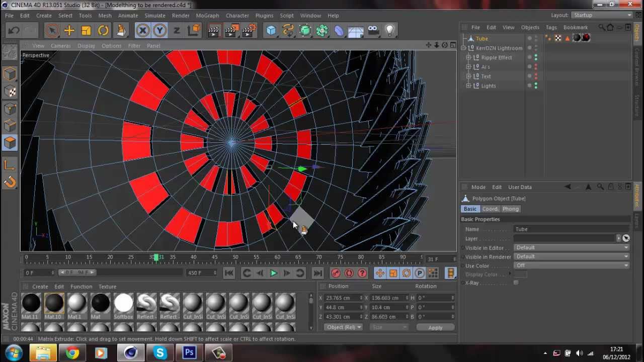Click the timeline current frame marker
This screenshot has height=362, width=644.
coord(156,257)
